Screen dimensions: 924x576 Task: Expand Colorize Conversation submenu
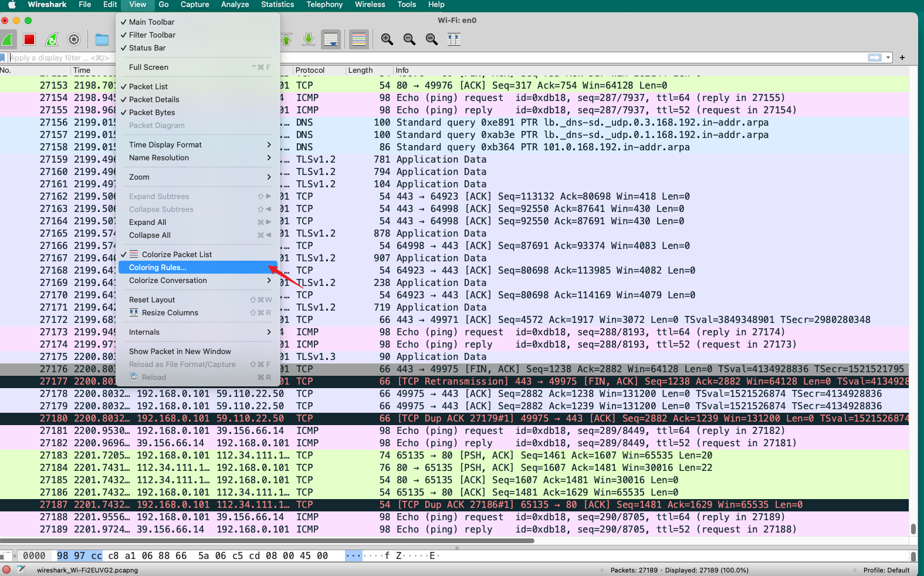tap(198, 280)
